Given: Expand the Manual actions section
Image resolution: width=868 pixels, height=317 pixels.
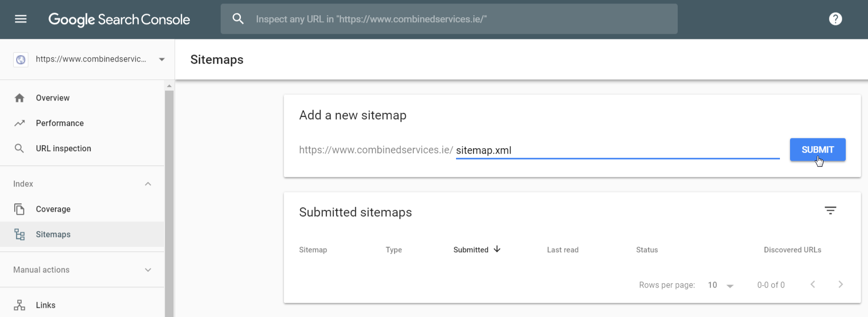Looking at the screenshot, I should point(148,270).
